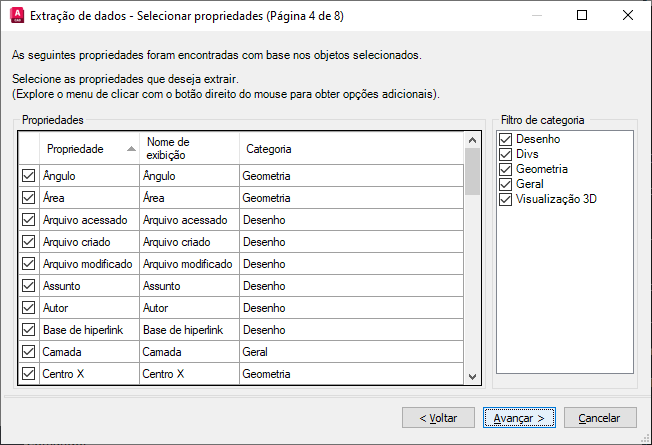Click scroll down arrow in properties list
The image size is (652, 445).
[x=473, y=376]
